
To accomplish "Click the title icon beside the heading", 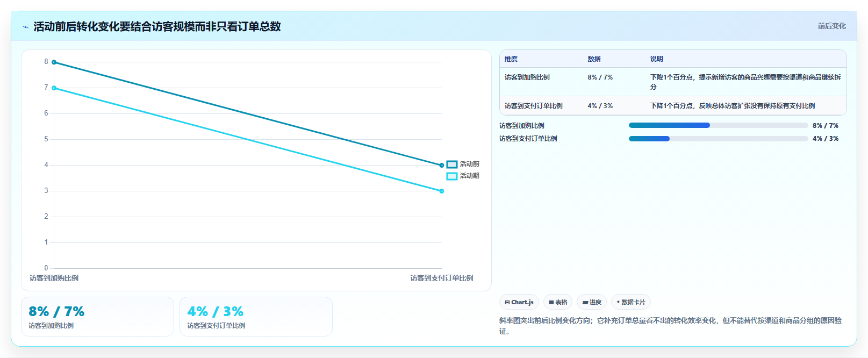I will [x=25, y=27].
